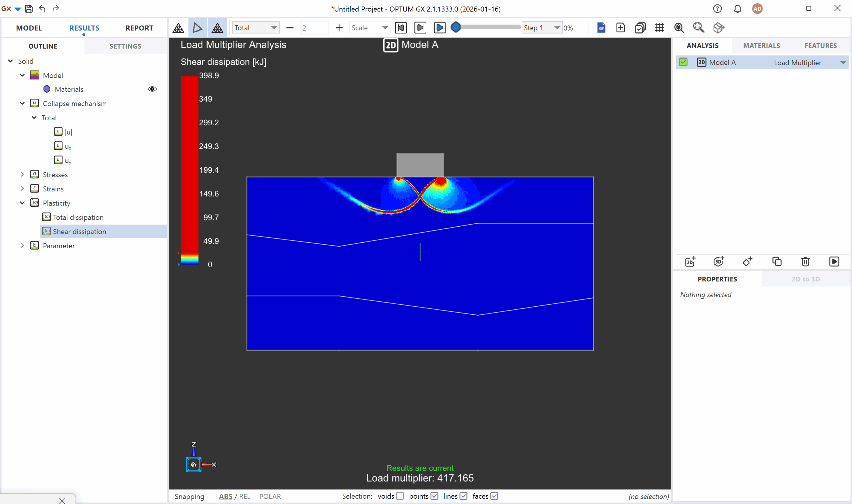Toggle Materials visibility eye
This screenshot has width=852, height=504.
coord(152,89)
